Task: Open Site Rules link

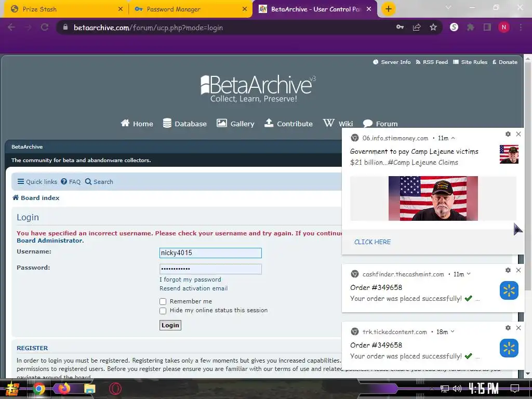Action: tap(470, 62)
